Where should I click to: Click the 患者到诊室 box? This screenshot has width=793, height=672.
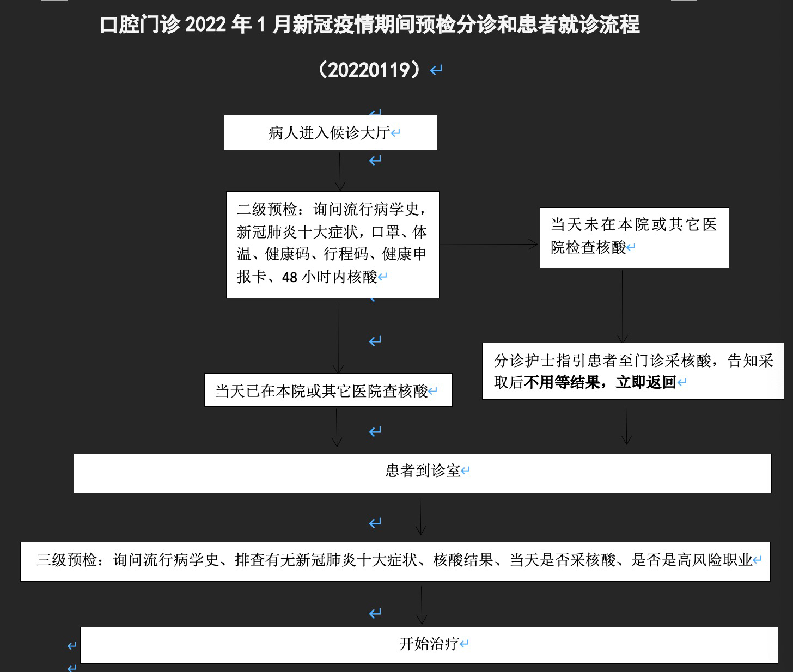pos(423,473)
